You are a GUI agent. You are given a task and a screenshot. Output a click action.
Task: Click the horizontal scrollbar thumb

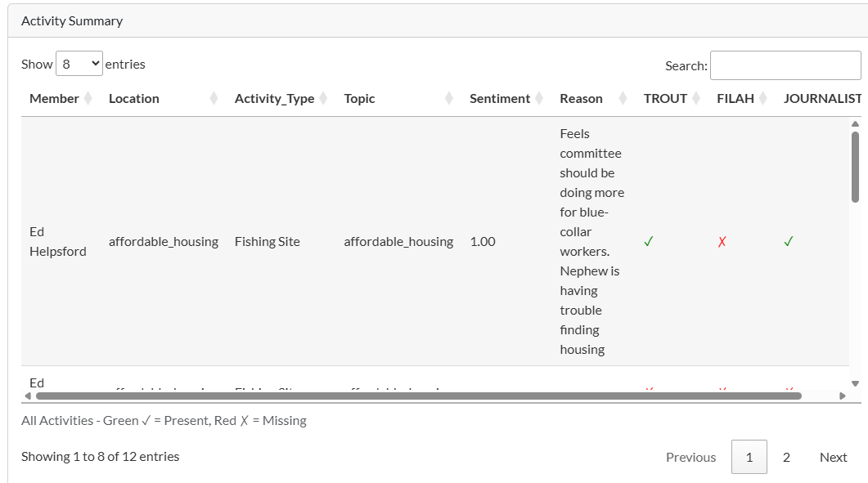(417, 396)
